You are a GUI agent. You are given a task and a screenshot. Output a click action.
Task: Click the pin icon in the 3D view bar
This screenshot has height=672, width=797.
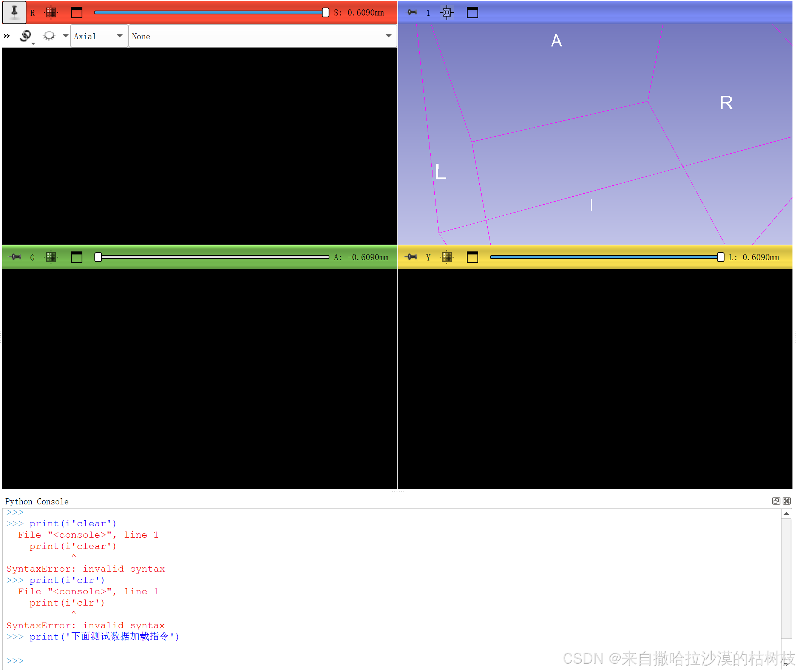click(x=412, y=12)
